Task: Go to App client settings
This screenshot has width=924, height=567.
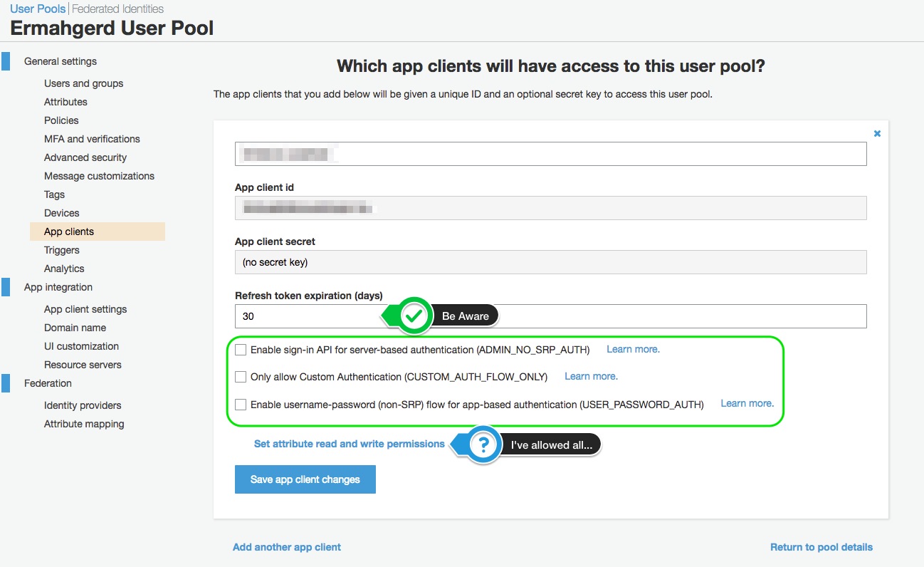Action: tap(85, 309)
